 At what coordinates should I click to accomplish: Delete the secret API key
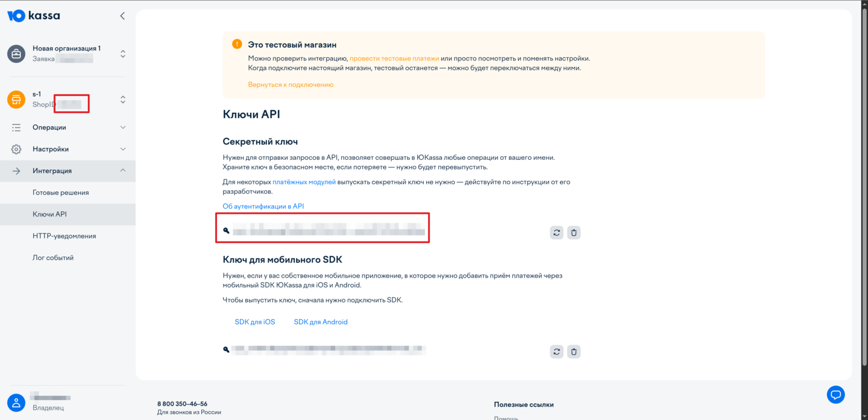point(573,232)
